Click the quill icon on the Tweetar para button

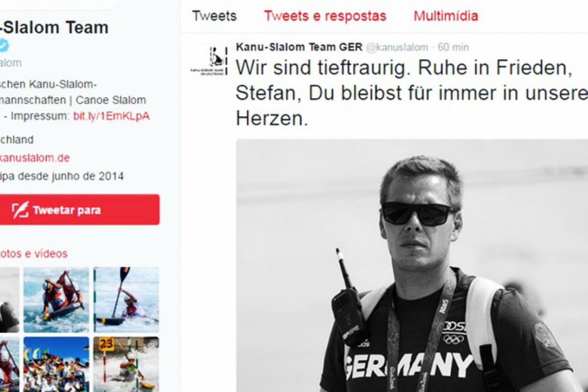20,210
